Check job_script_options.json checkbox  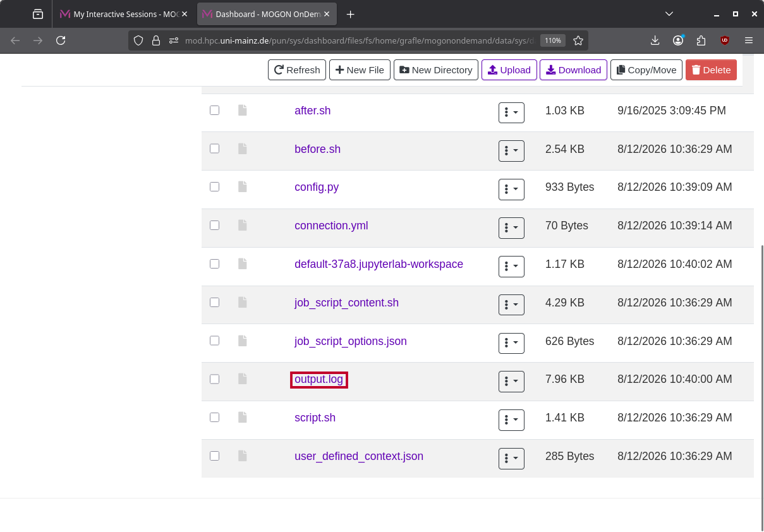214,341
